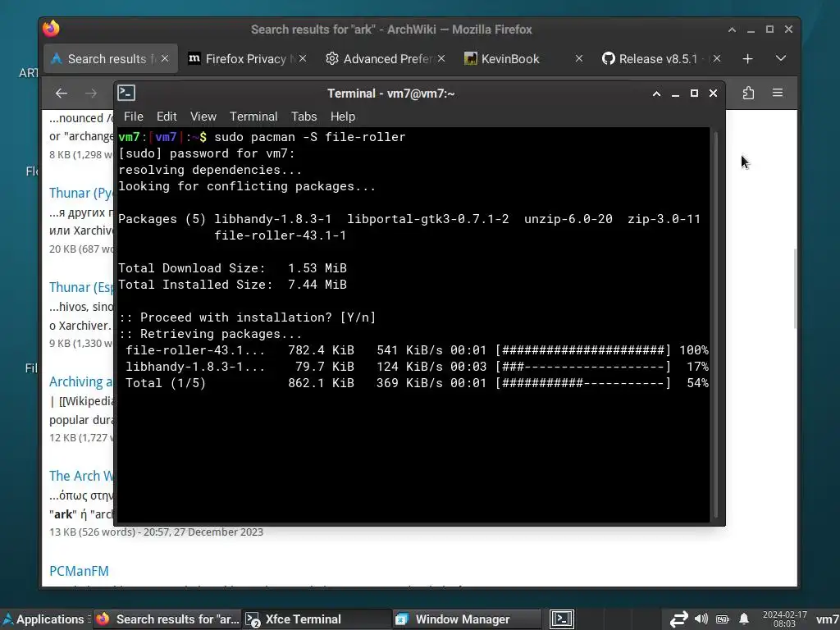The image size is (840, 630).
Task: Close the Search results tab
Action: tap(165, 58)
